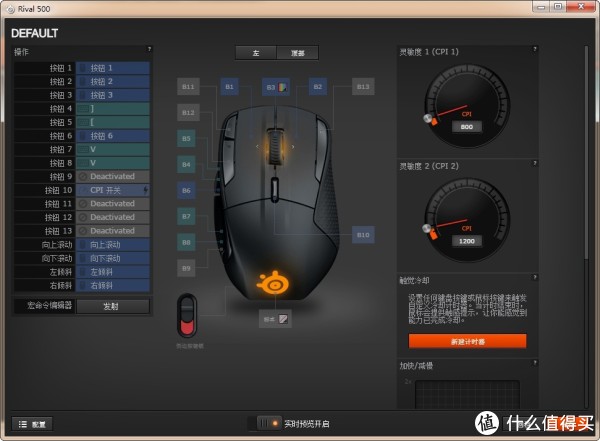
Task: Select the B5 side button label
Action: pos(186,138)
